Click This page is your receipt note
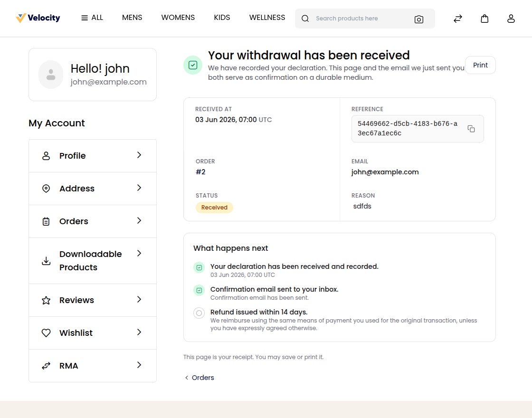This screenshot has width=532, height=418. 254,357
